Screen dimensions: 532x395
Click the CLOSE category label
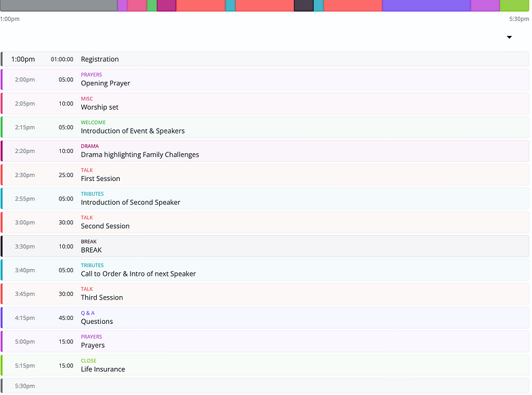tap(89, 360)
